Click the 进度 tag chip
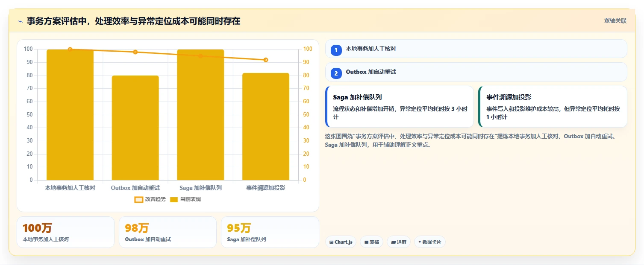Screen dimensions: 644x265 pyautogui.click(x=398, y=242)
